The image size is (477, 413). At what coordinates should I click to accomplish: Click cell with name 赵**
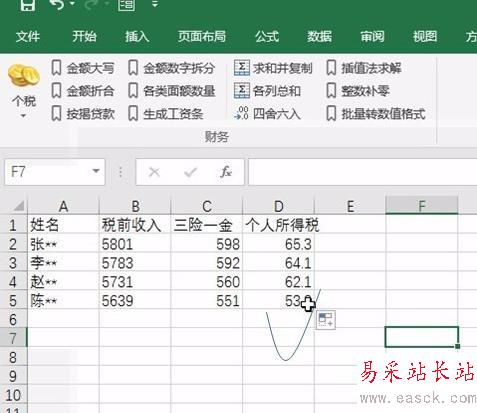(63, 282)
